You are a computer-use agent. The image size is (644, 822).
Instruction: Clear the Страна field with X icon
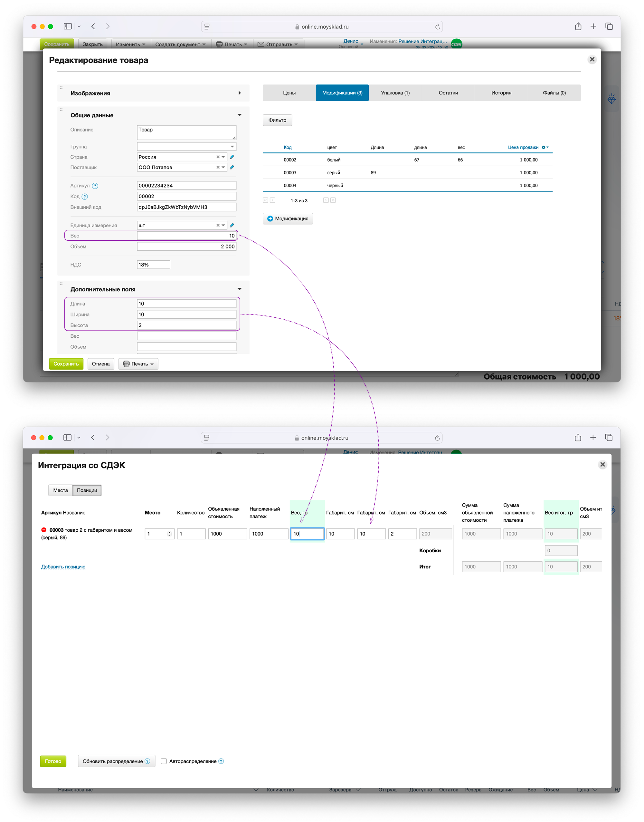point(218,157)
